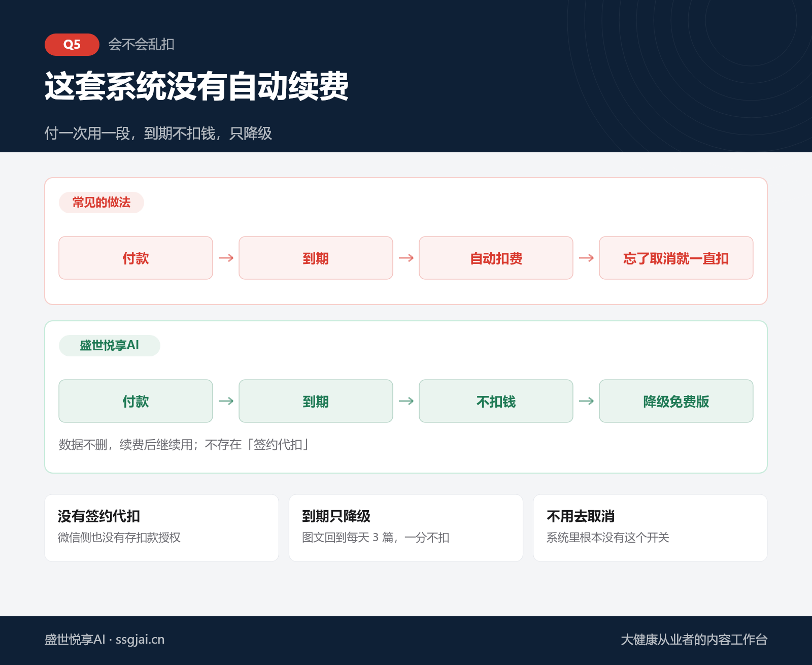The width and height of the screenshot is (812, 665).
Task: Click the 降级免费版 step box
Action: [676, 401]
